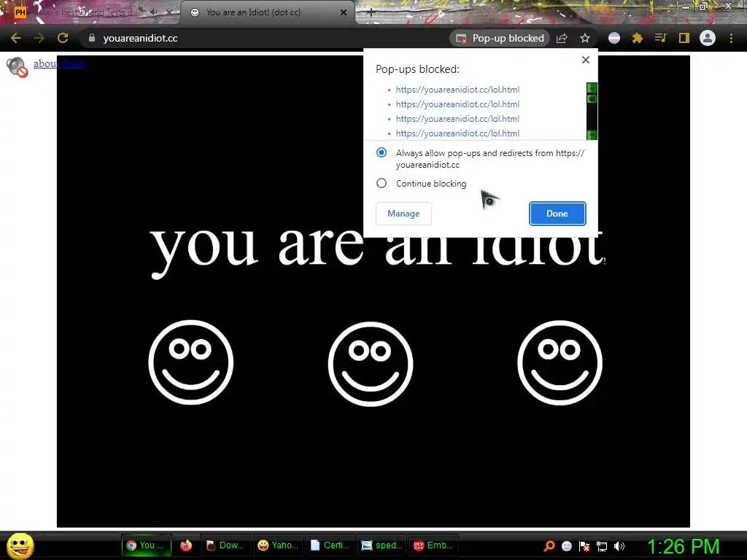The width and height of the screenshot is (747, 560).
Task: Select 'Always allow pop-ups and redirects'
Action: [381, 152]
